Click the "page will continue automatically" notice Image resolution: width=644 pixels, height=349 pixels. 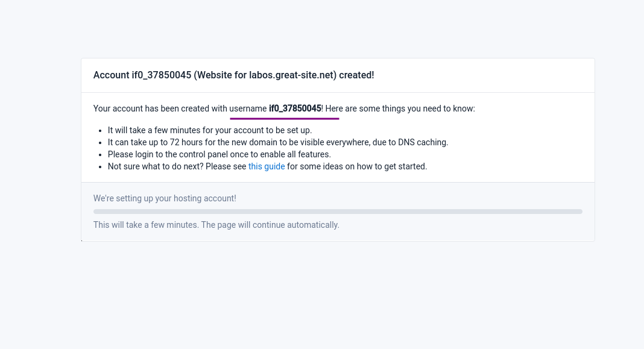[270, 225]
